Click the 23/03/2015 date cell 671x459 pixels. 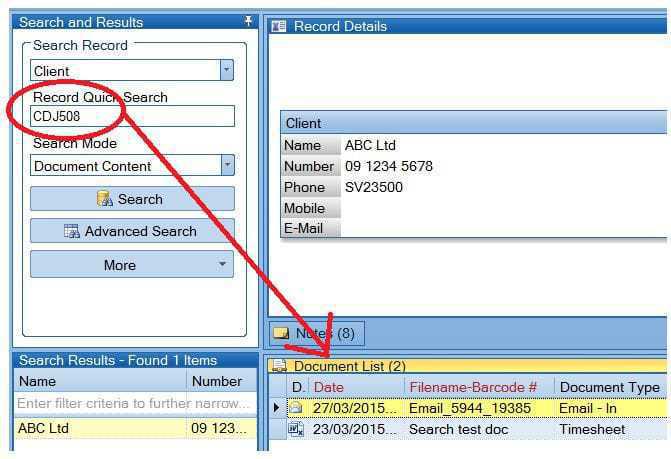point(356,429)
